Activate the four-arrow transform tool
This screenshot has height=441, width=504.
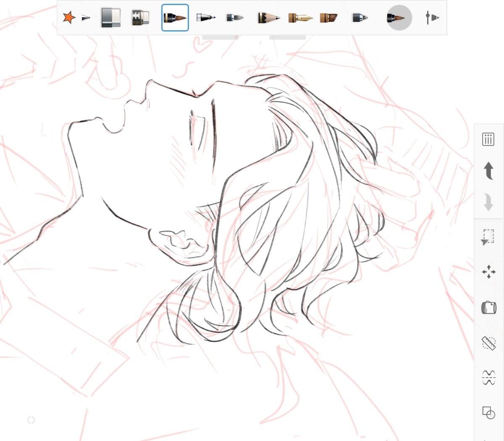488,272
